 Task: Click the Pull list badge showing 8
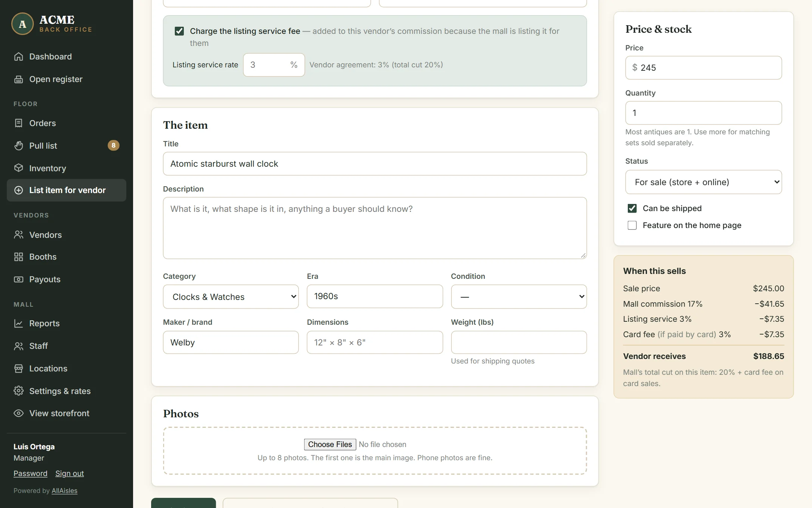click(114, 145)
